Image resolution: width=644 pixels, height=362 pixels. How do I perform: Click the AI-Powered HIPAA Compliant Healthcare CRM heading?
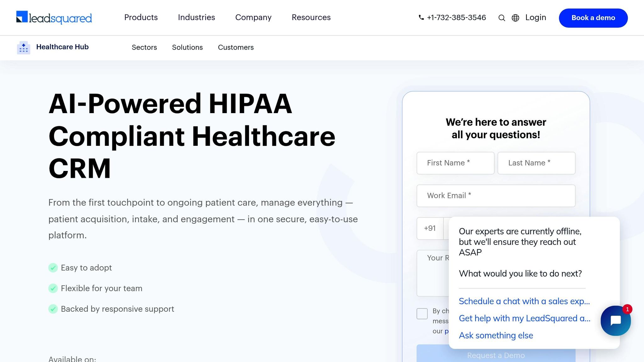192,136
